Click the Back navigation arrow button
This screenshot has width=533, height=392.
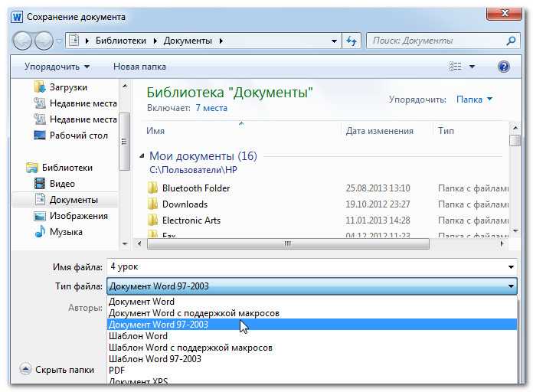coord(22,41)
